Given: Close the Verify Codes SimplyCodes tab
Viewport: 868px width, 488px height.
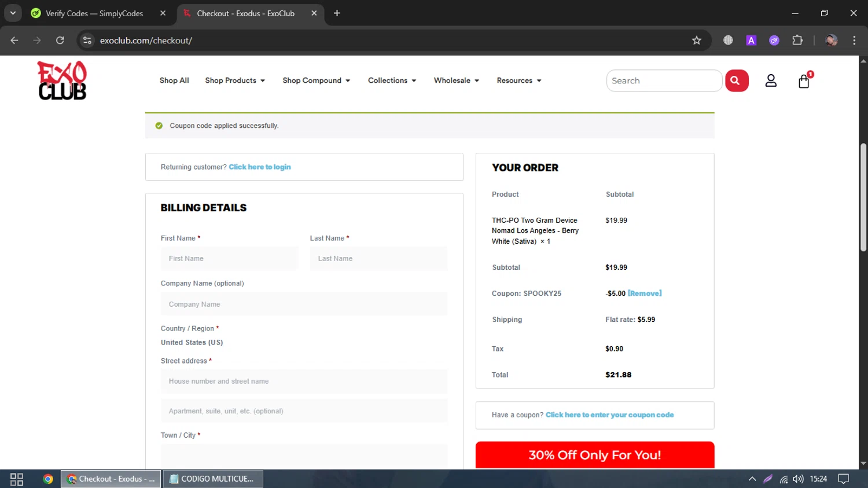Looking at the screenshot, I should point(163,13).
